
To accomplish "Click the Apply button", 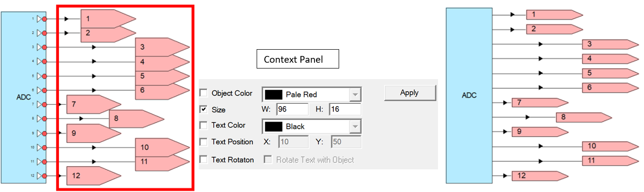I will (x=410, y=93).
